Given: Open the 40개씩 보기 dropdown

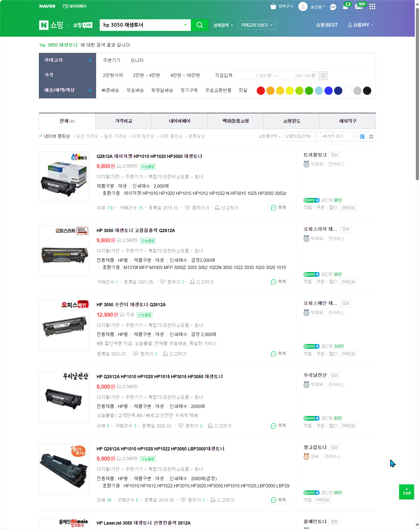Looking at the screenshot, I should click(x=338, y=136).
